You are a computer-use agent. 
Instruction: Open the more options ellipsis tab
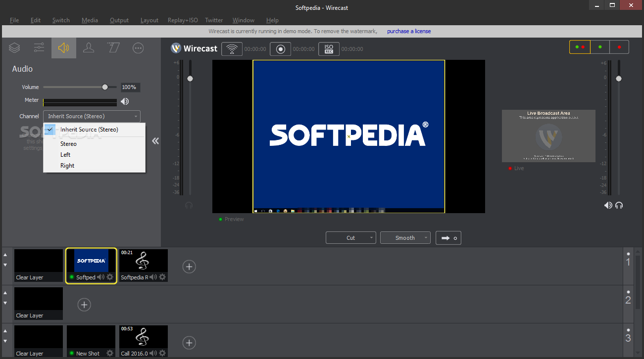point(138,48)
